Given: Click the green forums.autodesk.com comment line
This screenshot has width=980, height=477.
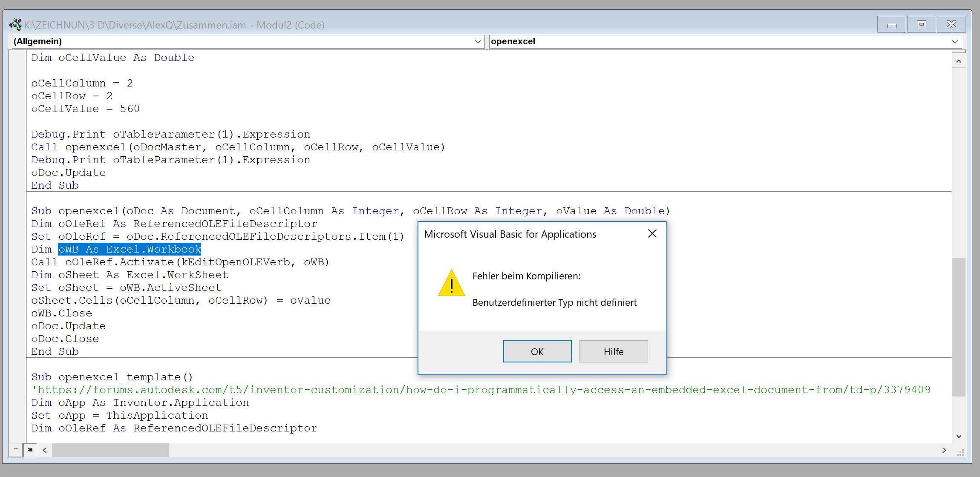Looking at the screenshot, I should point(481,390).
